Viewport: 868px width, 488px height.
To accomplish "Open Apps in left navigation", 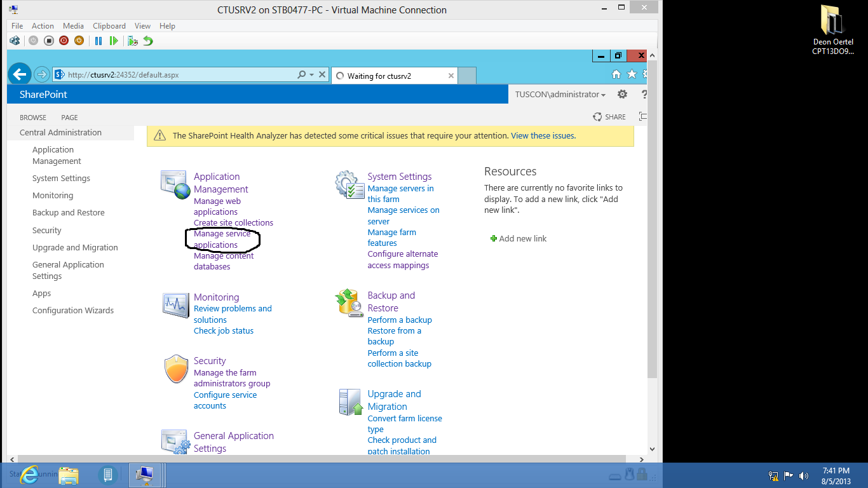I will click(41, 293).
